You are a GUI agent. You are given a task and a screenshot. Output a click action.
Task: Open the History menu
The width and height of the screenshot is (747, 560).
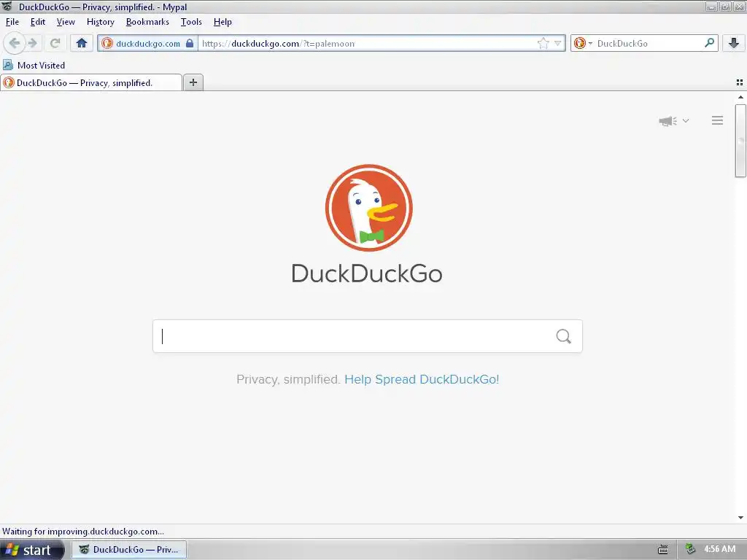click(101, 22)
